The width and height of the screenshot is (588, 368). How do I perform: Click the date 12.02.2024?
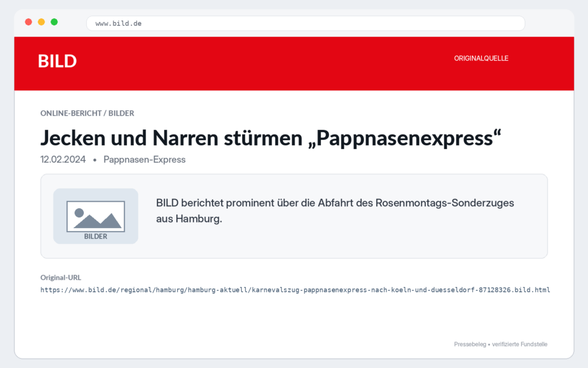[x=63, y=160]
